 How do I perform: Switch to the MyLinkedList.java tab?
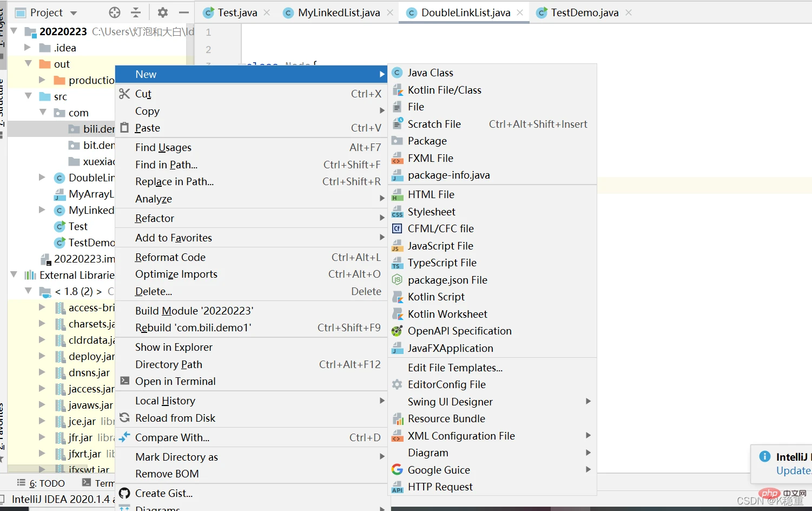[x=339, y=12]
